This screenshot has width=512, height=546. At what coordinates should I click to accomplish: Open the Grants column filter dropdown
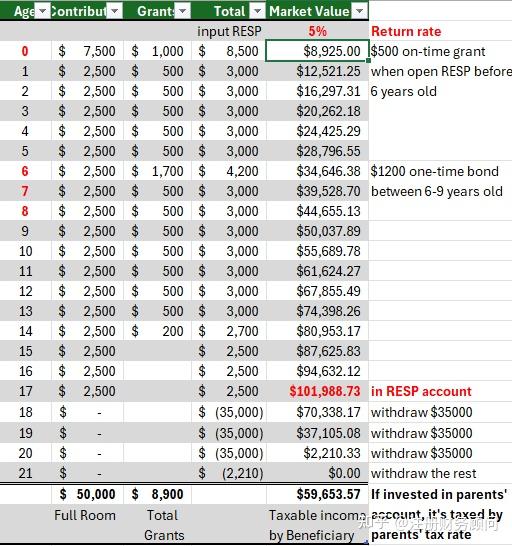(x=183, y=11)
